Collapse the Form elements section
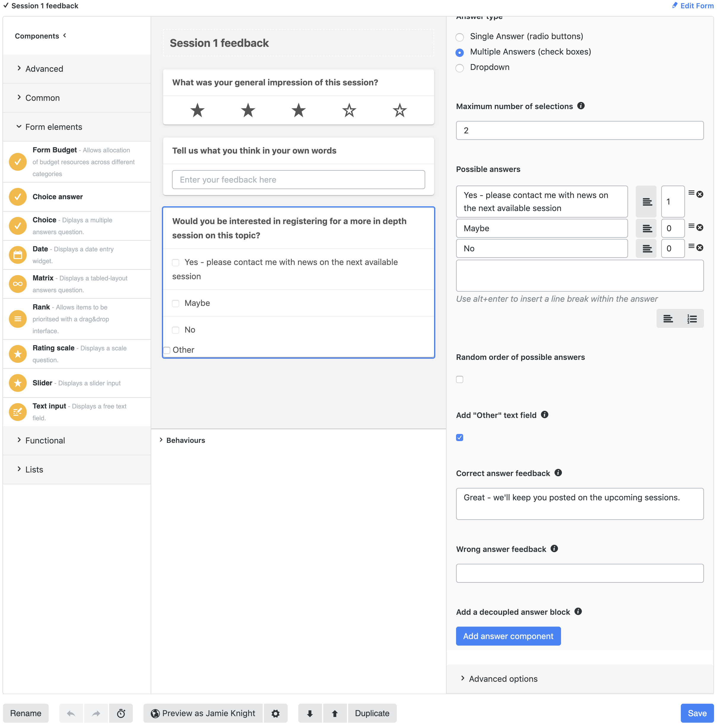Screen dimensions: 717x728 [x=77, y=127]
